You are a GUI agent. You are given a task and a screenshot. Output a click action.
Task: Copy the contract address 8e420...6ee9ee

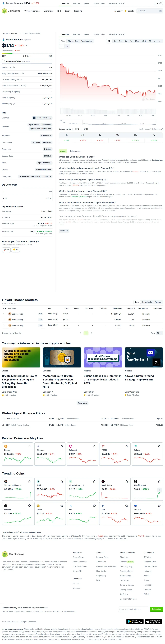pos(50,118)
